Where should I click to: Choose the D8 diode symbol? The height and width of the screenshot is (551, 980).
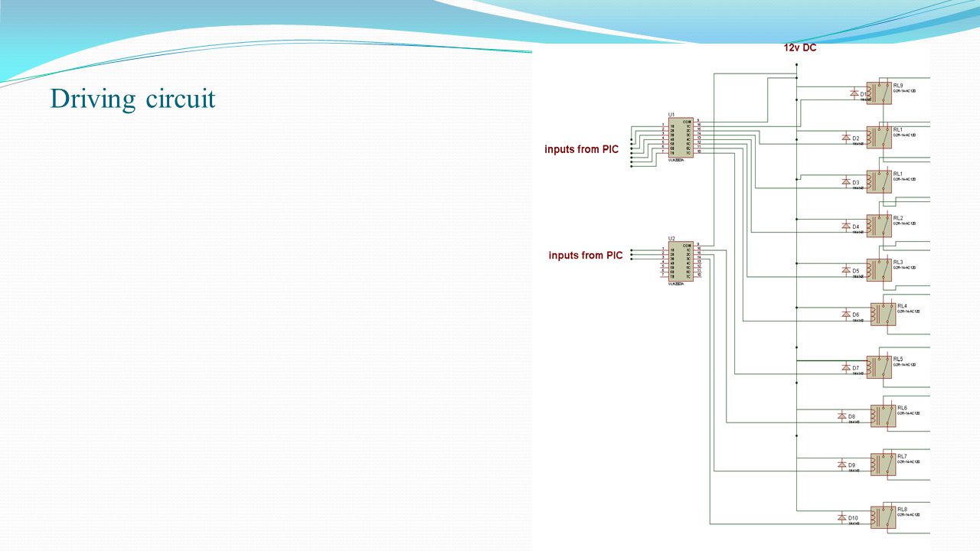click(841, 416)
